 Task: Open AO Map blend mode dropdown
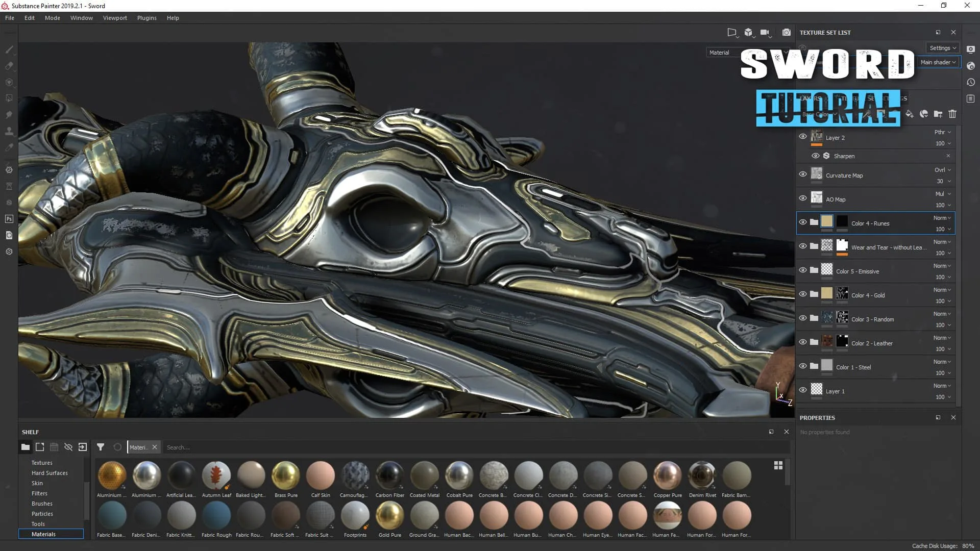943,194
